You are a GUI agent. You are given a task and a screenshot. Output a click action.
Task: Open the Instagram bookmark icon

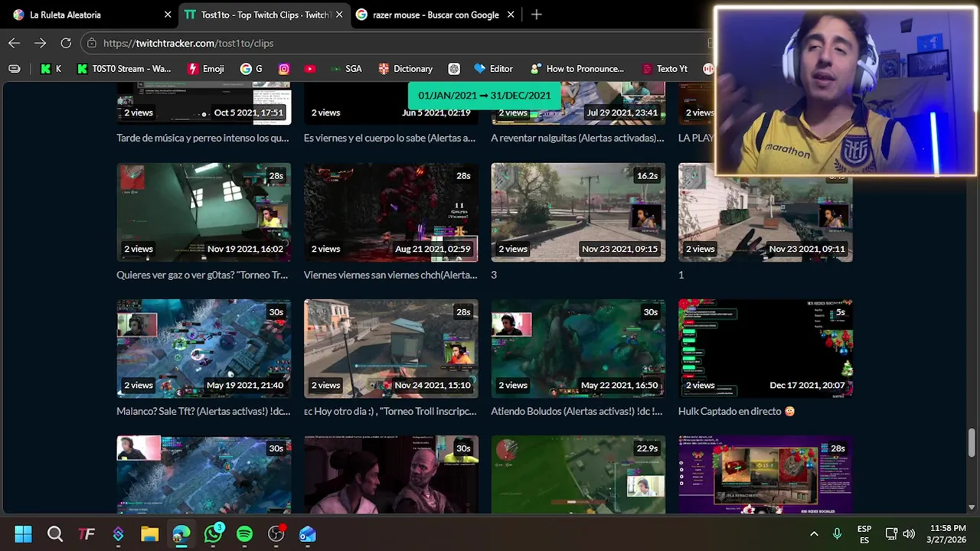[x=284, y=69]
